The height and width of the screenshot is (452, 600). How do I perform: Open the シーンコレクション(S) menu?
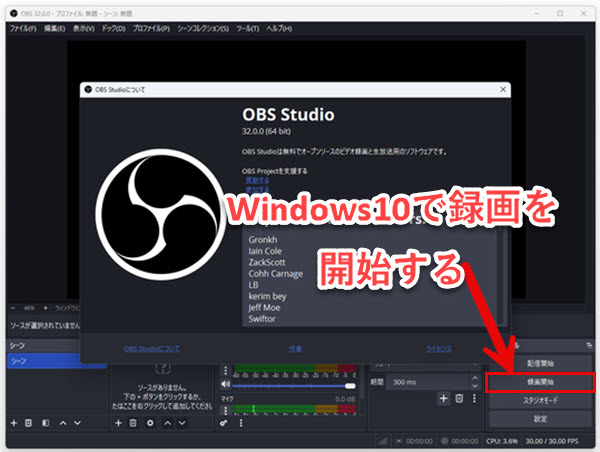tap(203, 28)
